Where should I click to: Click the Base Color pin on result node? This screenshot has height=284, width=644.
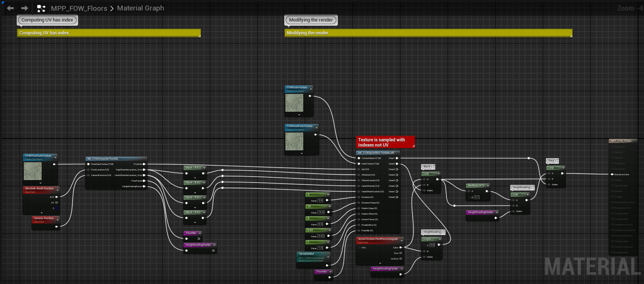pos(612,147)
